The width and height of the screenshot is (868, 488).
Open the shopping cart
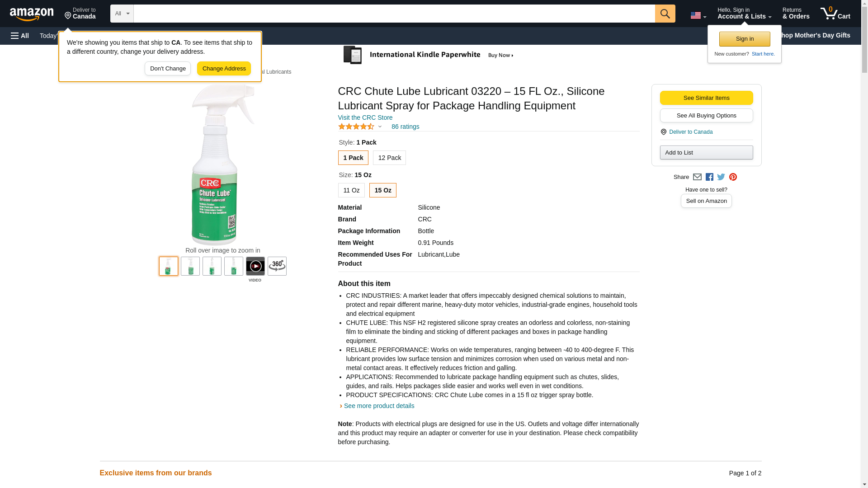pyautogui.click(x=835, y=14)
